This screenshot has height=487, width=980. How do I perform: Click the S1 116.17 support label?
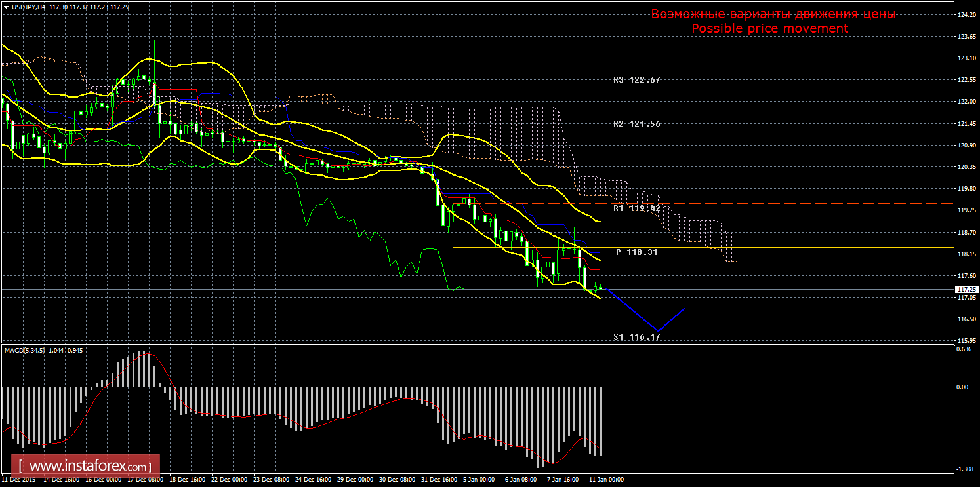[x=636, y=336]
